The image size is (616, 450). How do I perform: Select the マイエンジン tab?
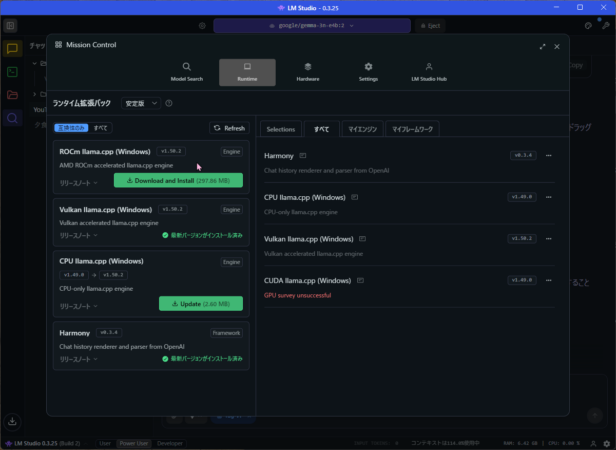[362, 129]
